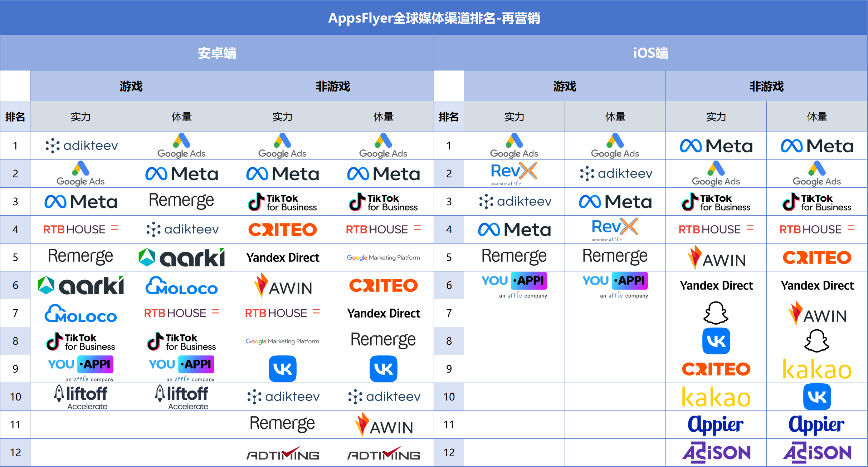Select the iOS端 section header
The width and height of the screenshot is (868, 467).
(x=650, y=53)
